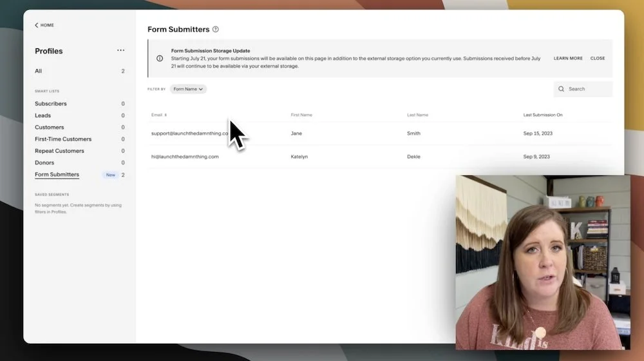The height and width of the screenshot is (361, 644).
Task: Click the Profiles sidebar heading
Action: 49,51
